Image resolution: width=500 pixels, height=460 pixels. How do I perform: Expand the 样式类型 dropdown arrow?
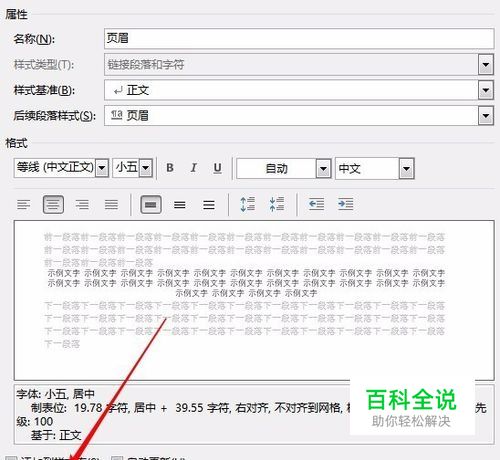[486, 64]
